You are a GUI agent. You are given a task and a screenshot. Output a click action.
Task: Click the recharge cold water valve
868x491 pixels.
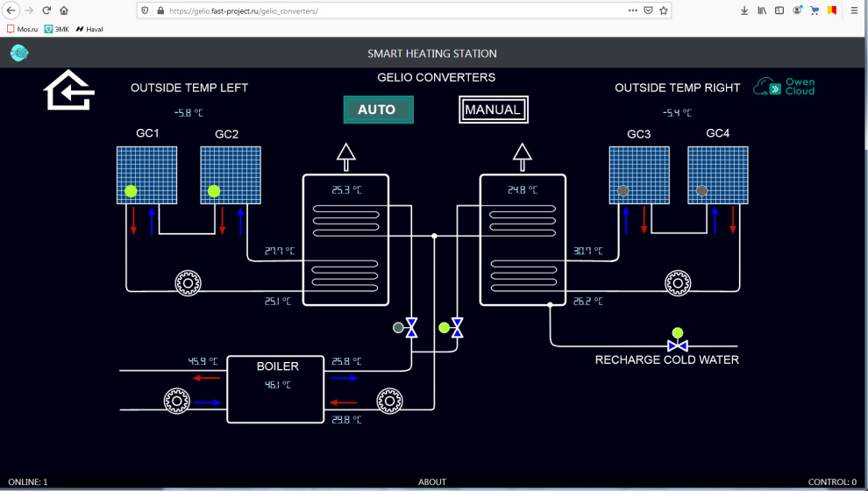point(677,346)
